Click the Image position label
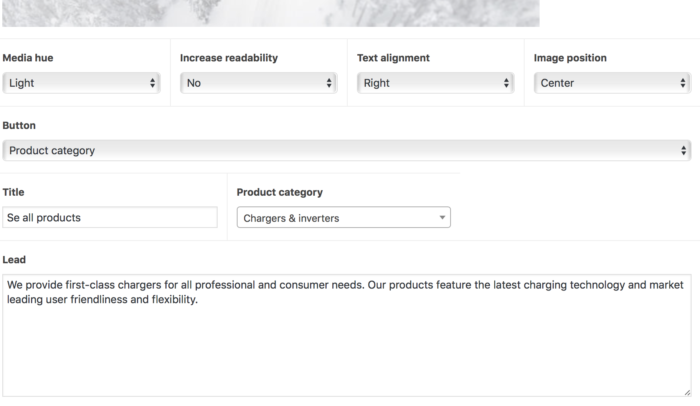The image size is (700, 406). 570,58
